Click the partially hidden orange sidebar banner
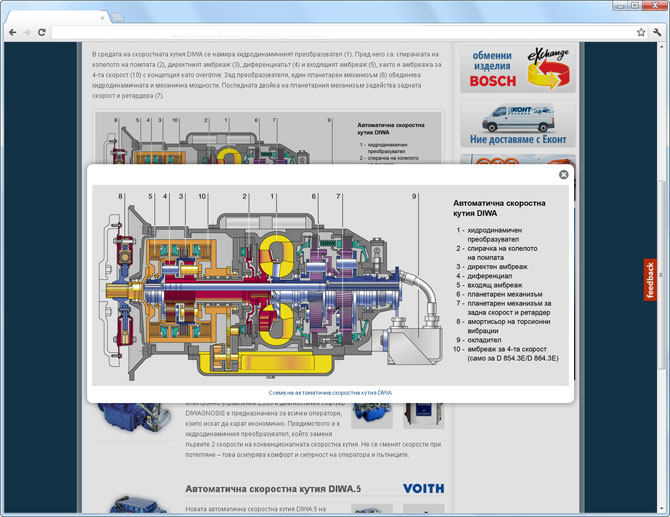670x517 pixels. 518,159
